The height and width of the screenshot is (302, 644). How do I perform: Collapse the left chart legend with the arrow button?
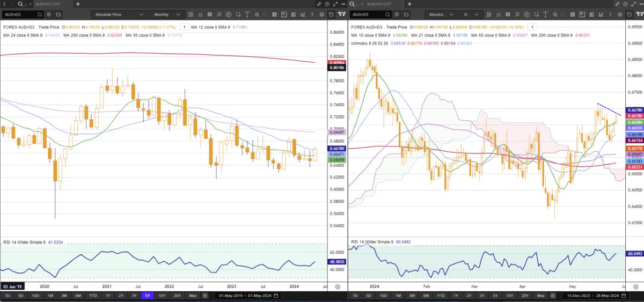[x=185, y=26]
